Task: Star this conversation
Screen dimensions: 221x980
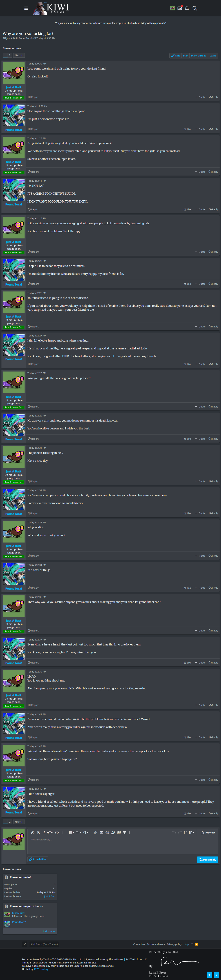Action: point(185,56)
